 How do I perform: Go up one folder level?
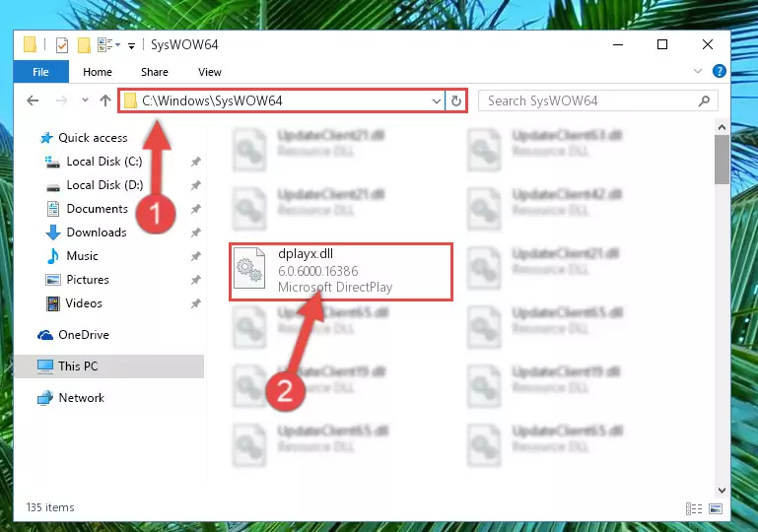pos(105,100)
